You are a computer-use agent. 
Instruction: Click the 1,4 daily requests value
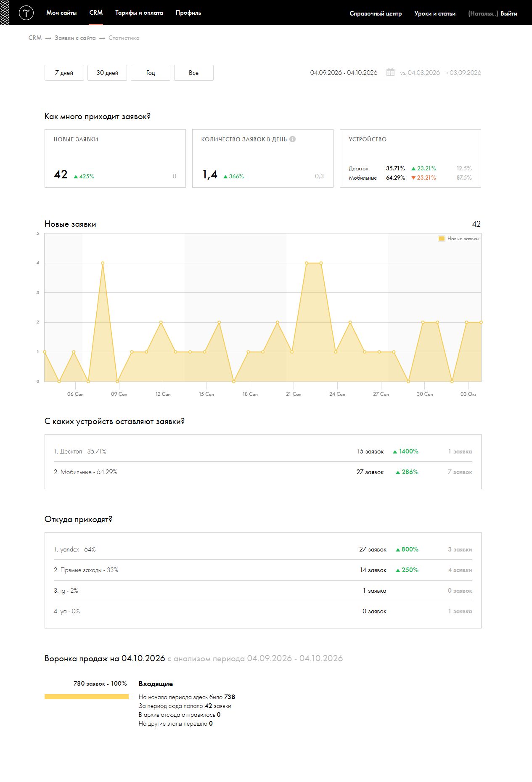[x=210, y=175]
